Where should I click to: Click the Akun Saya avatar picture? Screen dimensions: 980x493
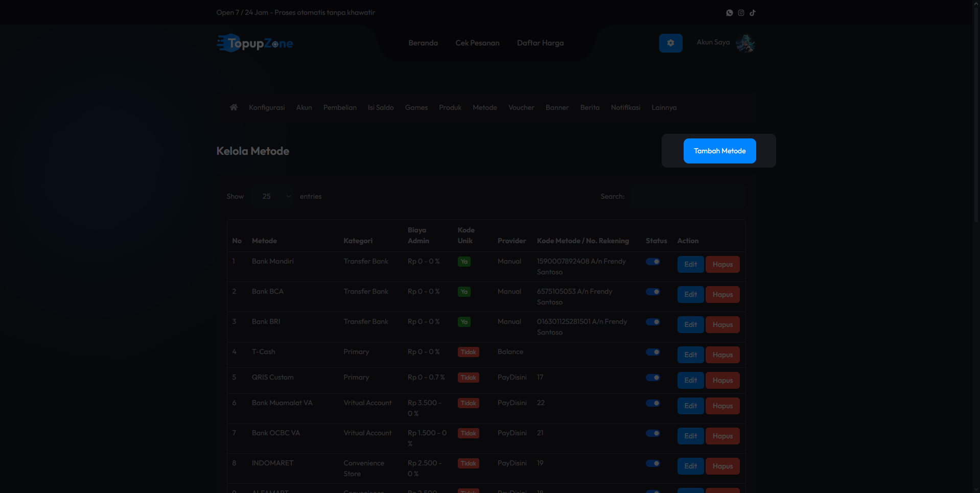click(x=745, y=43)
